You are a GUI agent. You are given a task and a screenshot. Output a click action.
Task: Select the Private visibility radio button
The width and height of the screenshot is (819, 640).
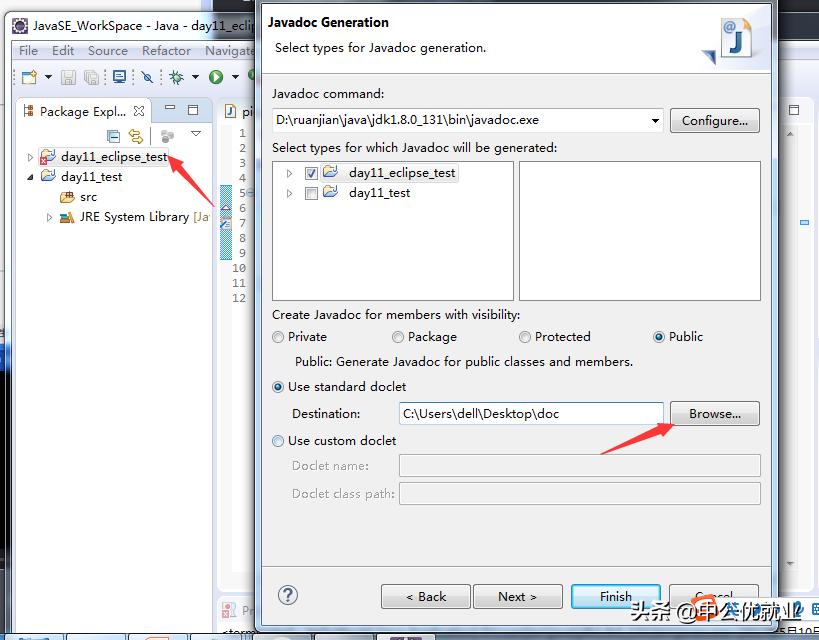(x=277, y=337)
